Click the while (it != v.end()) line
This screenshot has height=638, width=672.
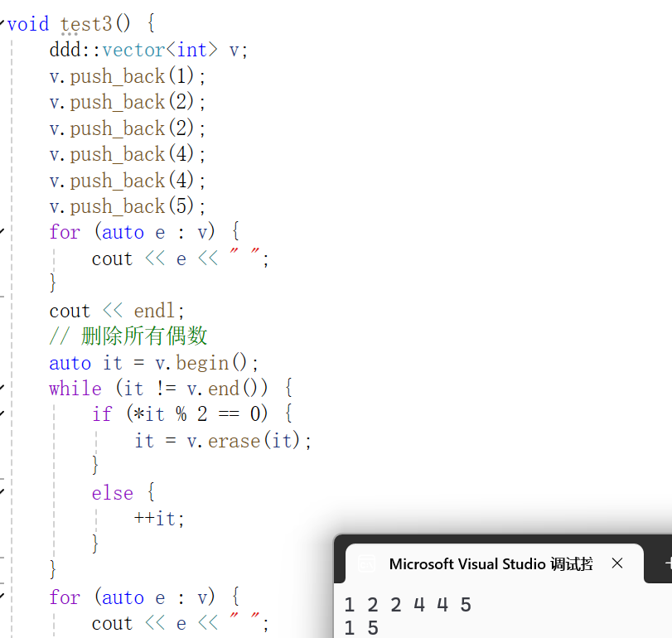[171, 389]
